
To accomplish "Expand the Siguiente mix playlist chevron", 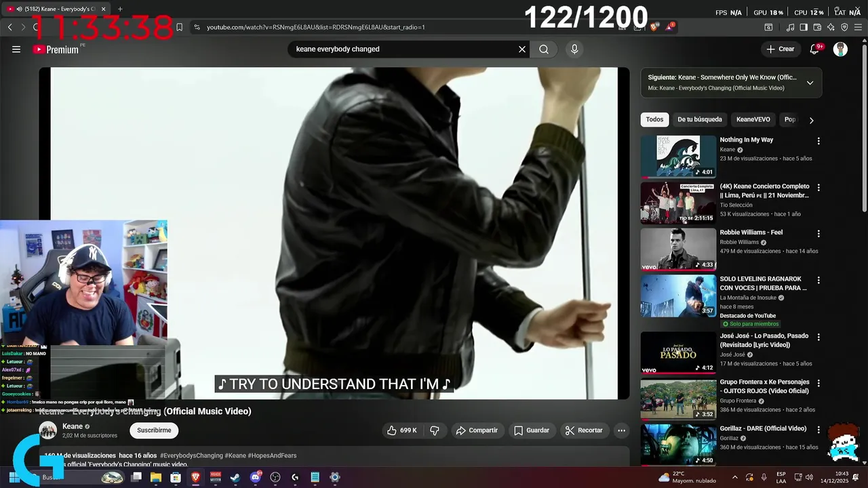I will coord(810,83).
